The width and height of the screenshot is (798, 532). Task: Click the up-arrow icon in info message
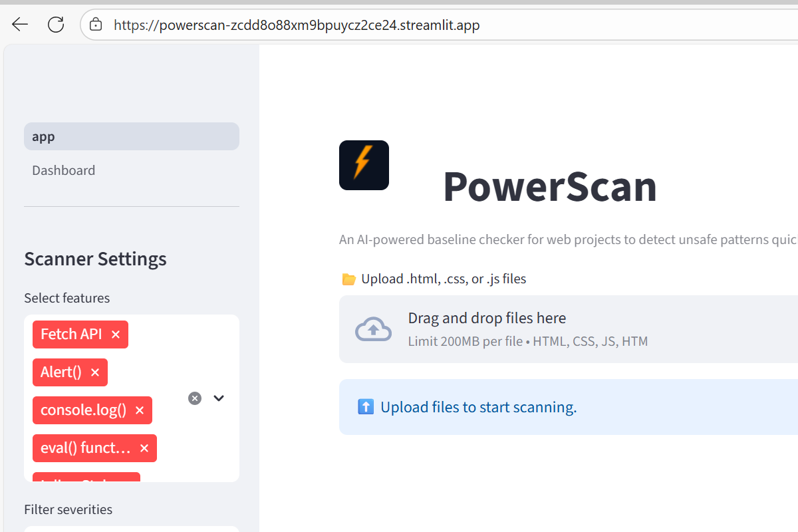tap(366, 407)
